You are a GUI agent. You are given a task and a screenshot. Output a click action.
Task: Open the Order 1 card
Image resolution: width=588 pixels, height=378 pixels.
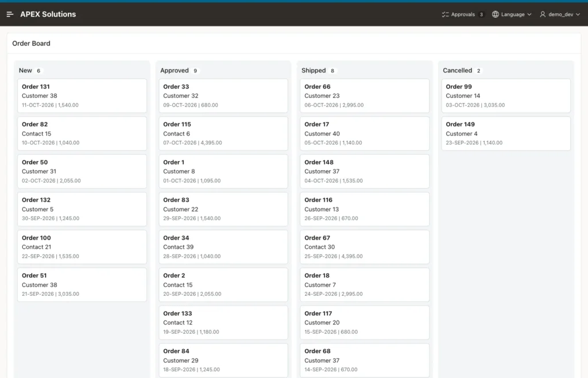(223, 171)
